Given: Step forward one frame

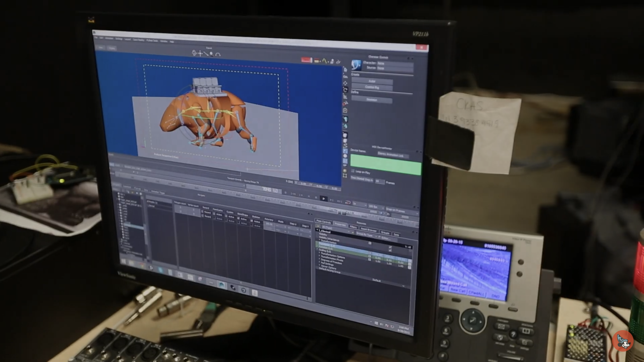Looking at the screenshot, I should [331, 200].
